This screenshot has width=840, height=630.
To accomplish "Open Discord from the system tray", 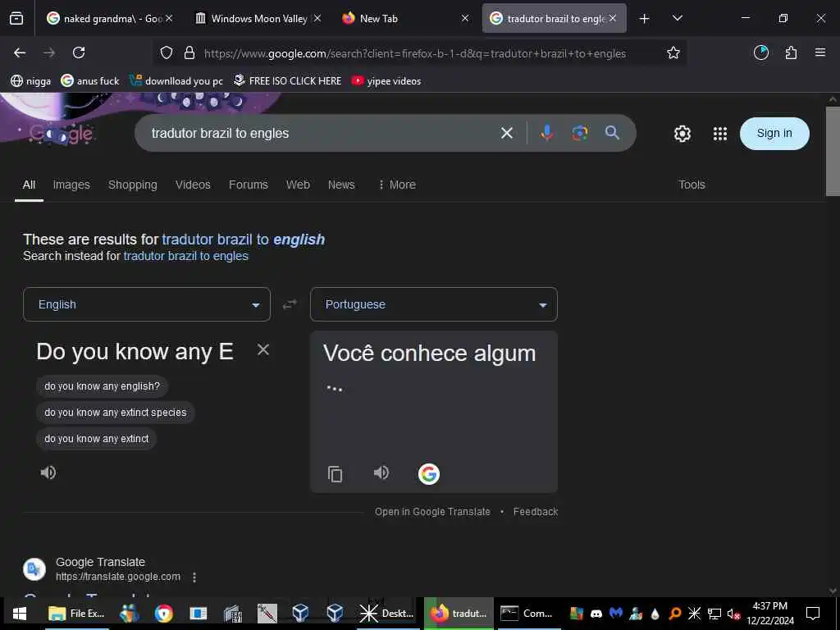I will pyautogui.click(x=596, y=614).
